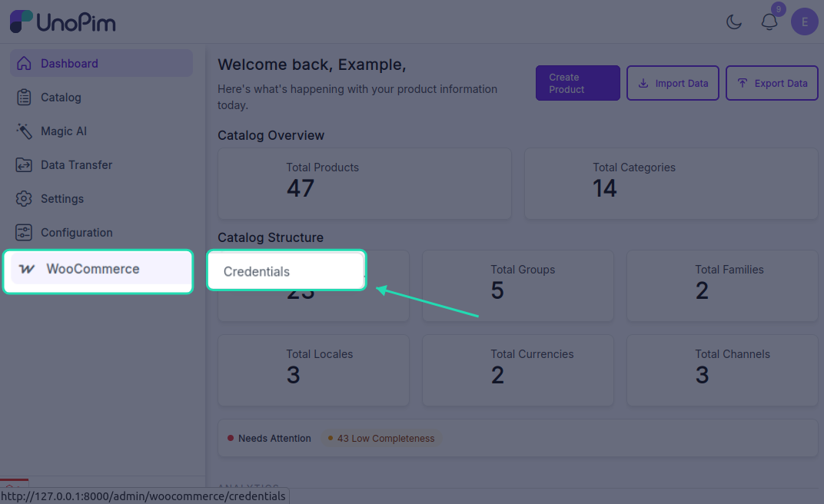Screen dimensions: 824x504
Task: Click the Total Products value 47
Action: 300,188
